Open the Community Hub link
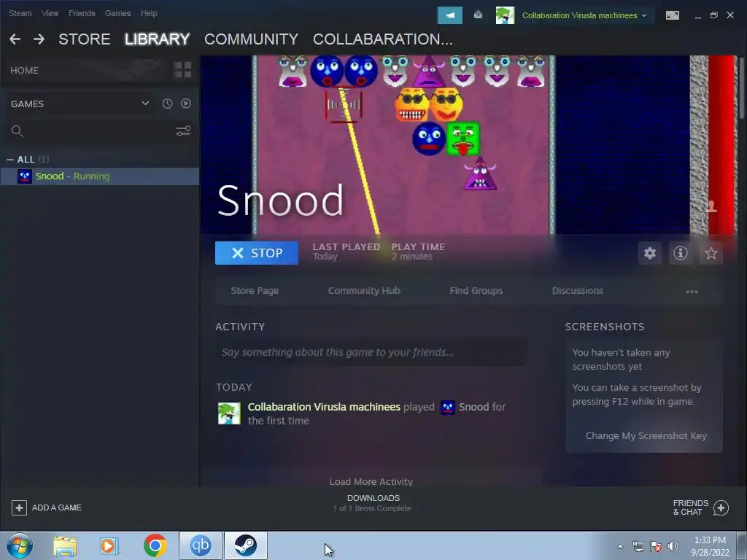 tap(364, 290)
